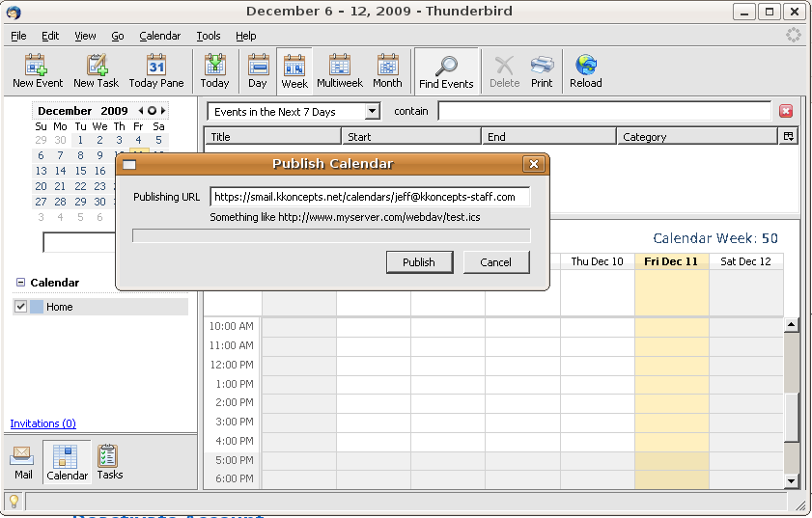Click the Thunderbird application icon in title bar
Viewport: 812px width, 518px height.
click(14, 12)
